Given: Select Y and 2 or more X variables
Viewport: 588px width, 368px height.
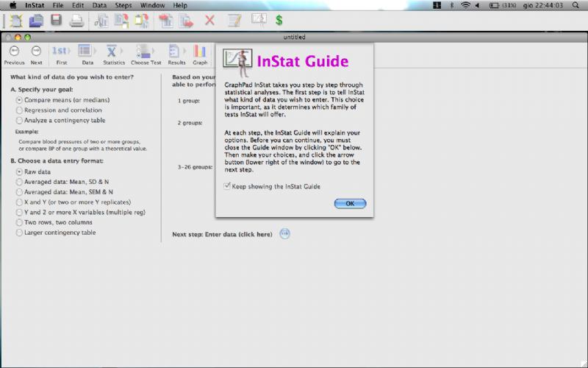Looking at the screenshot, I should pyautogui.click(x=19, y=212).
